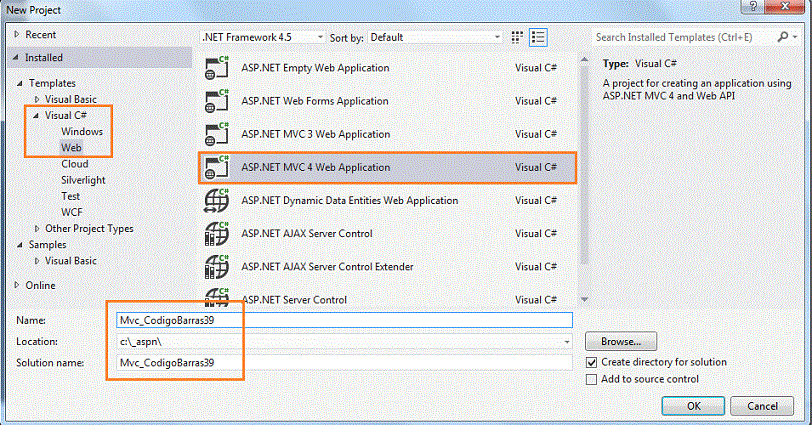Select Silverlight under Visual C#
This screenshot has width=812, height=425.
coord(83,180)
